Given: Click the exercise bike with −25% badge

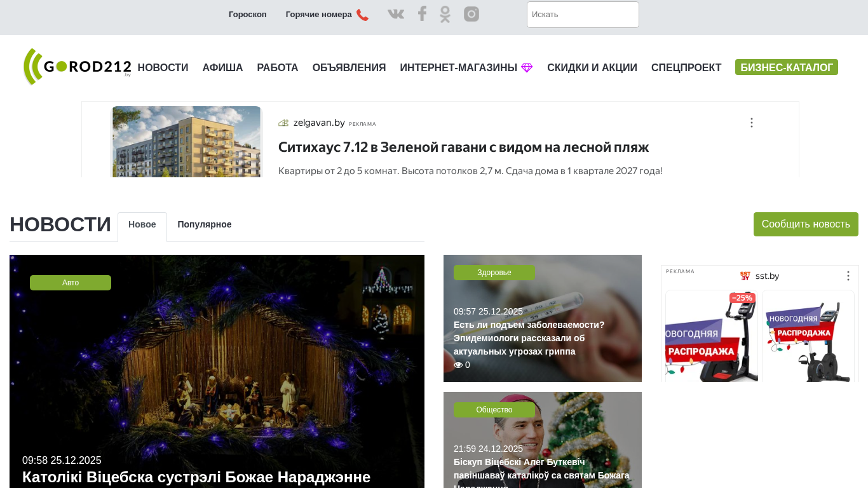Looking at the screenshot, I should tap(712, 336).
